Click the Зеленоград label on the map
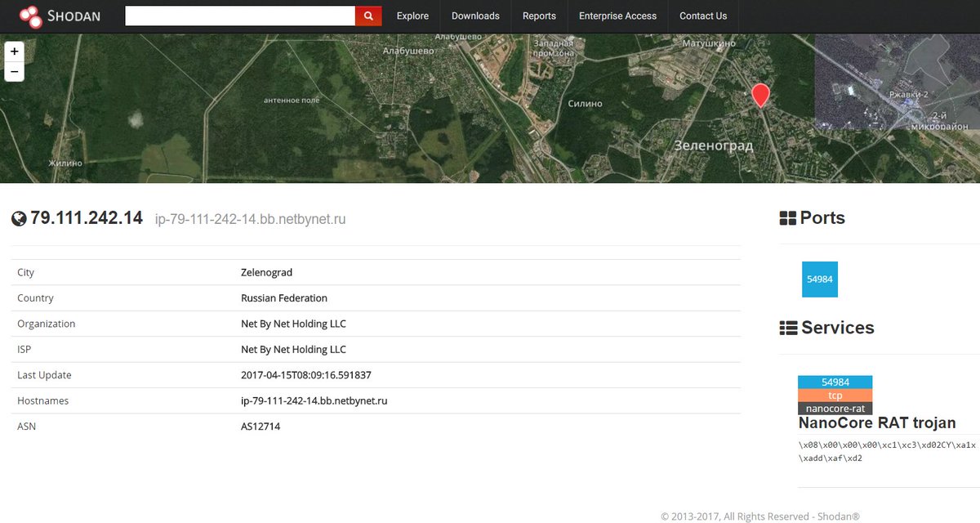 coord(714,145)
